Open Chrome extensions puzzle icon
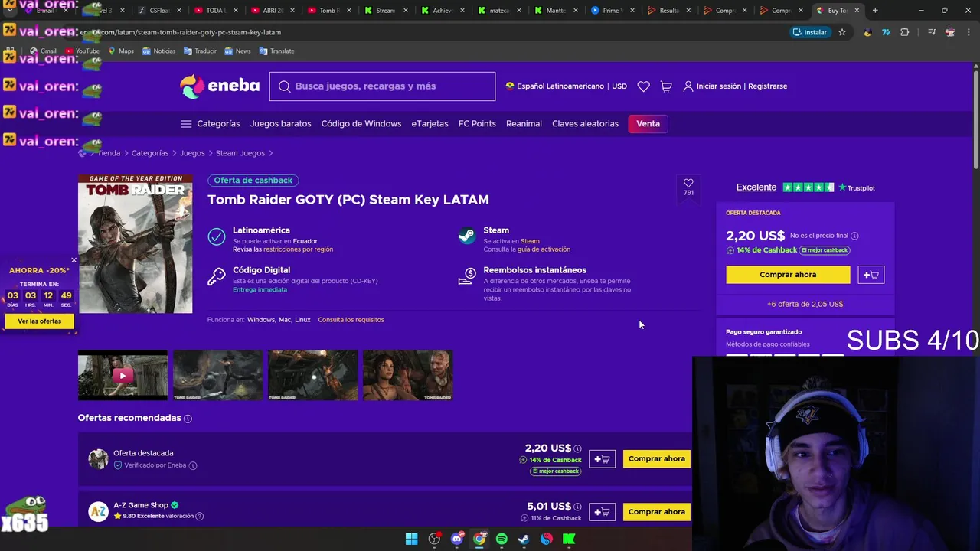 tap(905, 32)
